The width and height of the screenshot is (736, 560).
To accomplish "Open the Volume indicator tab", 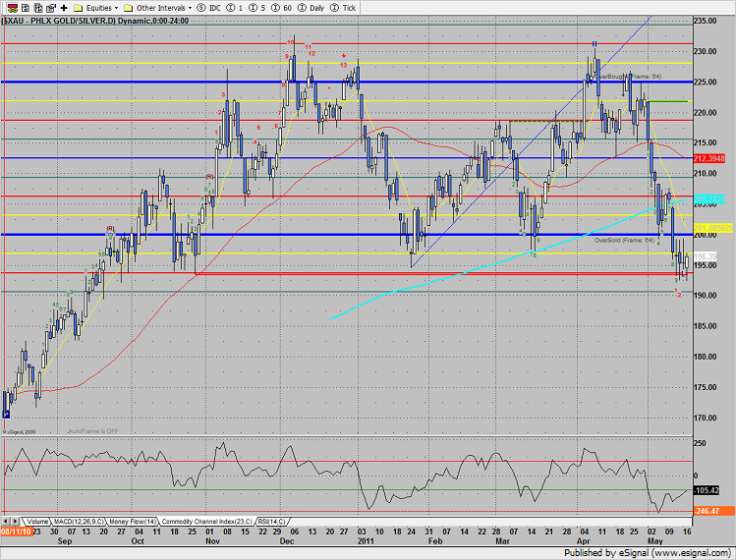I will (37, 522).
